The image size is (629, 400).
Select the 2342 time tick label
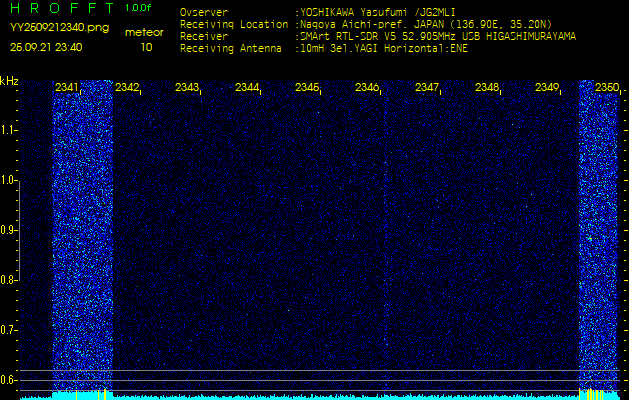[127, 88]
